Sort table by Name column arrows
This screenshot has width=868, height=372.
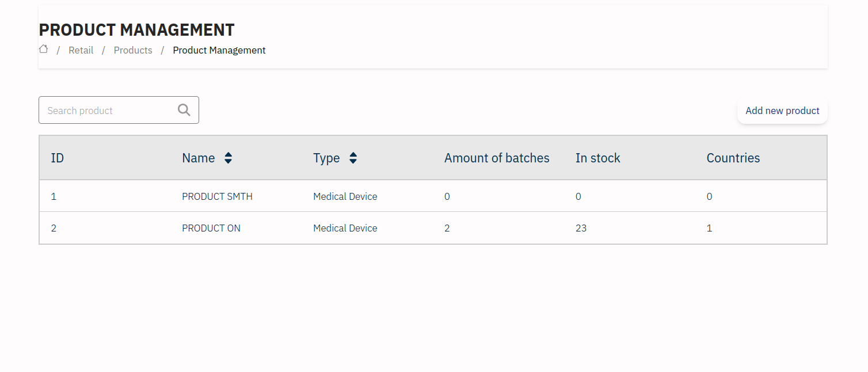click(228, 158)
